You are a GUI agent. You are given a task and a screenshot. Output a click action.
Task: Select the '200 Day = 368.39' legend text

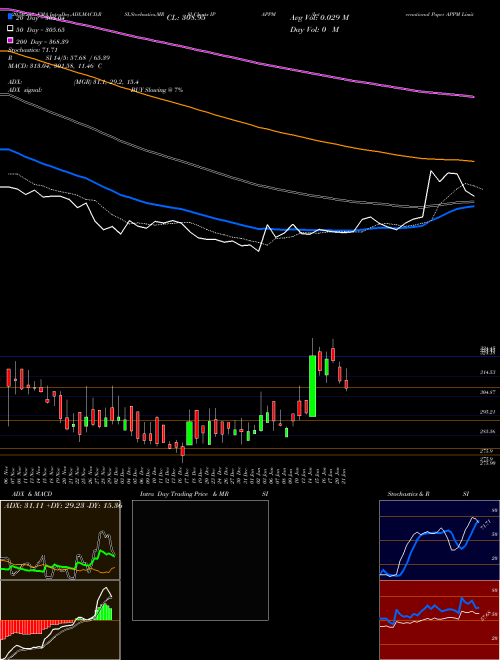43,42
